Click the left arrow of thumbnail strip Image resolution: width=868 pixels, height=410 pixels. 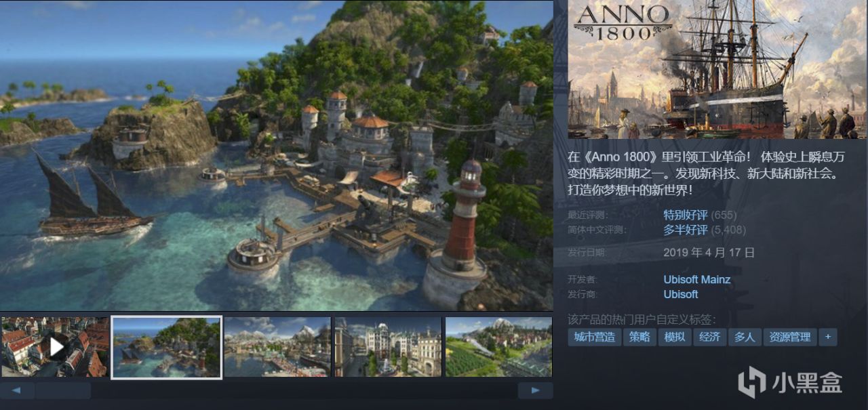point(17,390)
